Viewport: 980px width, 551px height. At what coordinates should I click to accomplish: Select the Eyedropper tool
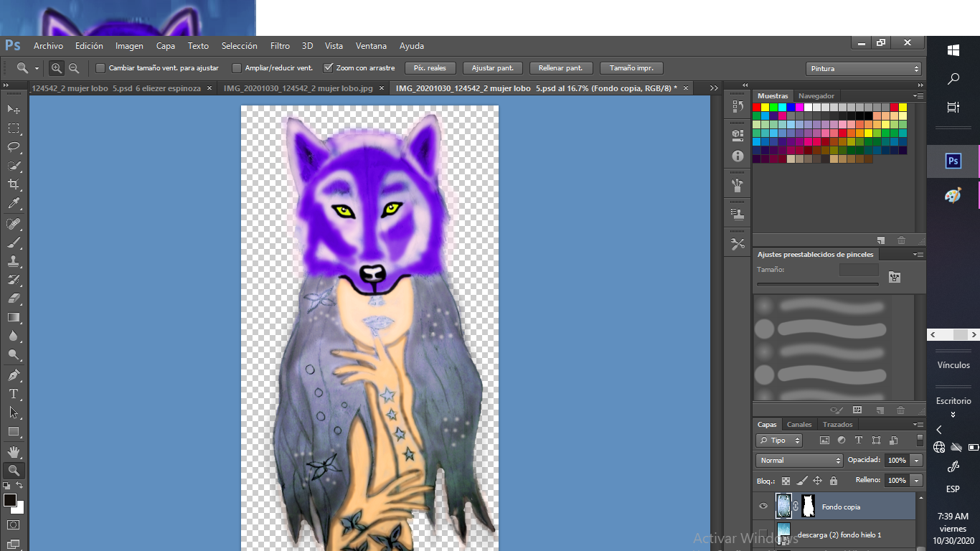click(14, 204)
